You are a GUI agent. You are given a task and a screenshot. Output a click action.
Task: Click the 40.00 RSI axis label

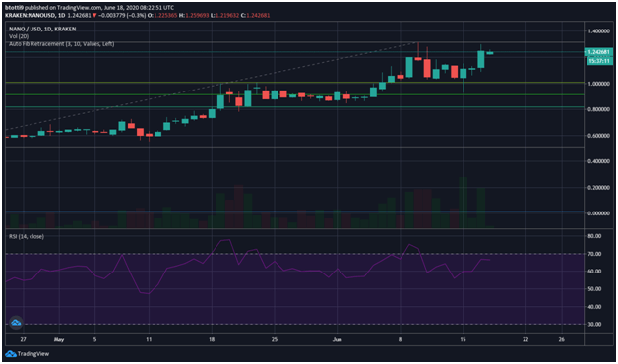[594, 307]
